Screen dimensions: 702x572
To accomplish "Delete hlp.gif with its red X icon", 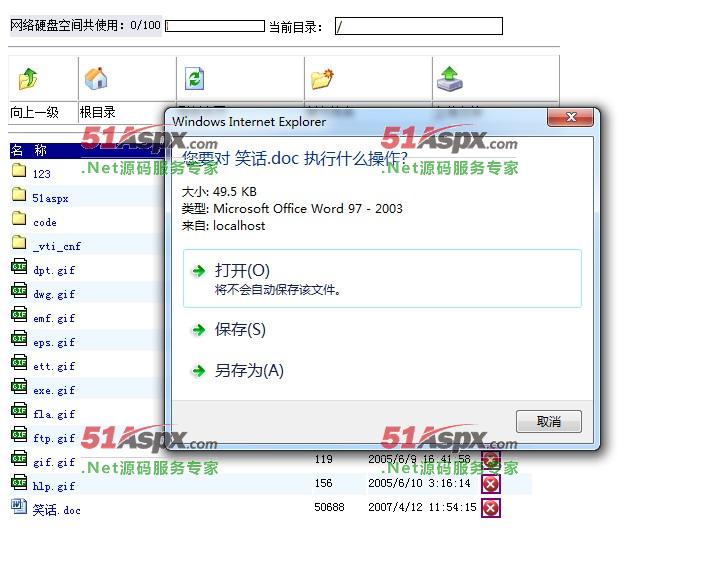I will tap(491, 484).
